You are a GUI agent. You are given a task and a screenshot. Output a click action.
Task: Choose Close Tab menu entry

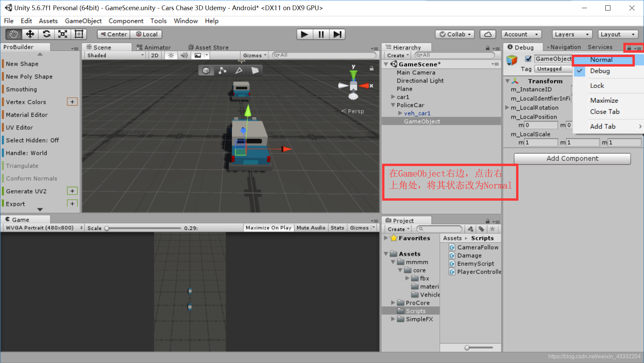pos(605,112)
